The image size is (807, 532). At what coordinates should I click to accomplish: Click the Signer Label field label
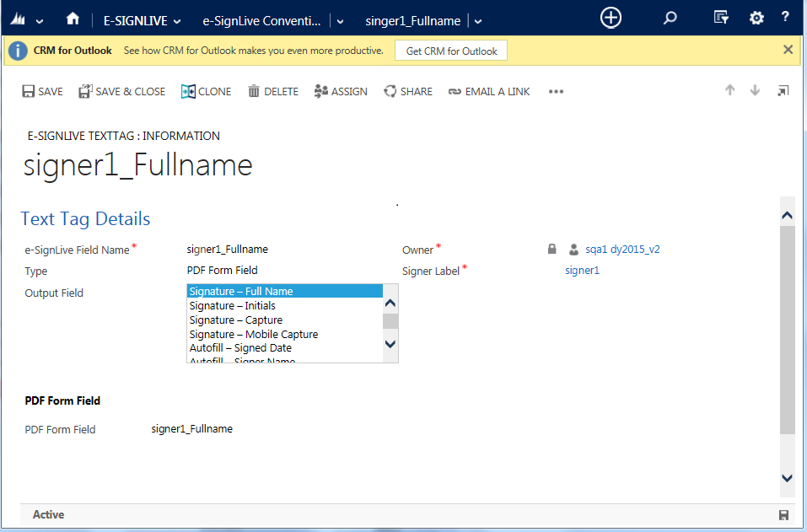[431, 271]
